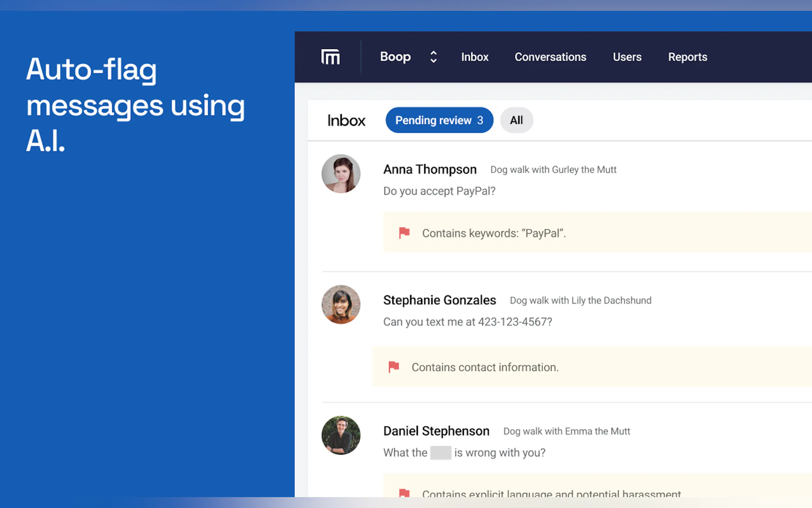Click Anna Thompson's avatar

pos(341,174)
